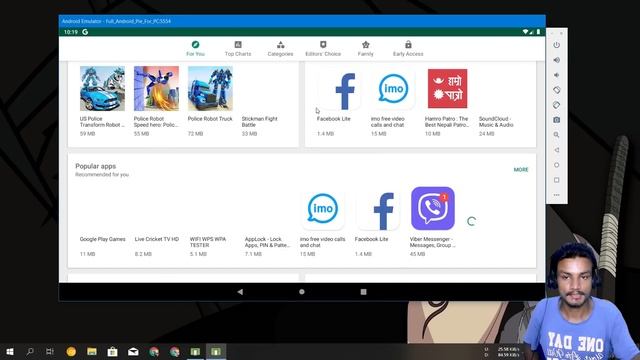Rotate emulator left using sidebar icon

pos(556,90)
